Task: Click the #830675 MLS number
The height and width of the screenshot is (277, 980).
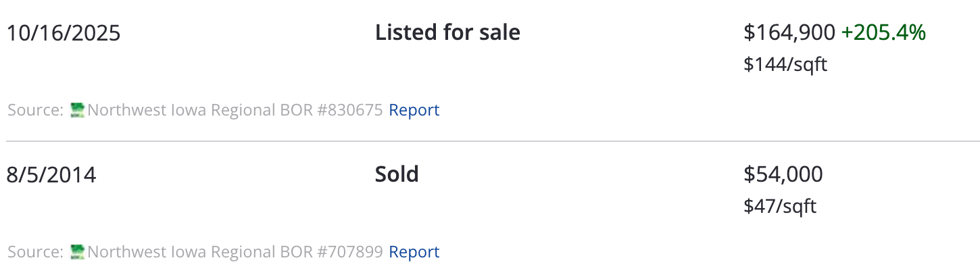Action: pyautogui.click(x=349, y=110)
